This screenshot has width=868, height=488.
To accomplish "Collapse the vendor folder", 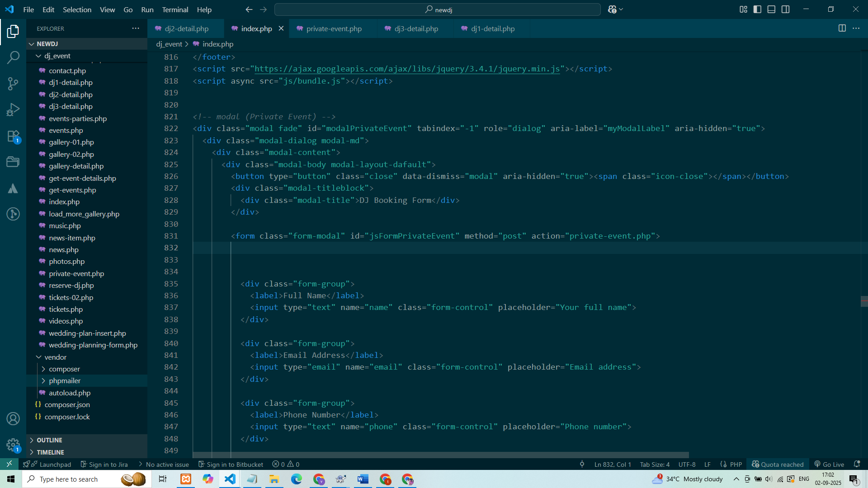I will 55,357.
